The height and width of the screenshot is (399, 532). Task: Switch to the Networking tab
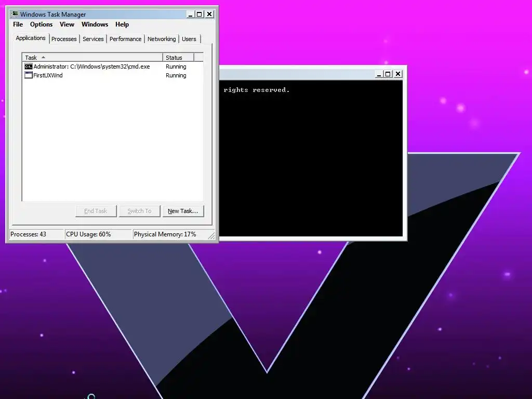pos(162,39)
